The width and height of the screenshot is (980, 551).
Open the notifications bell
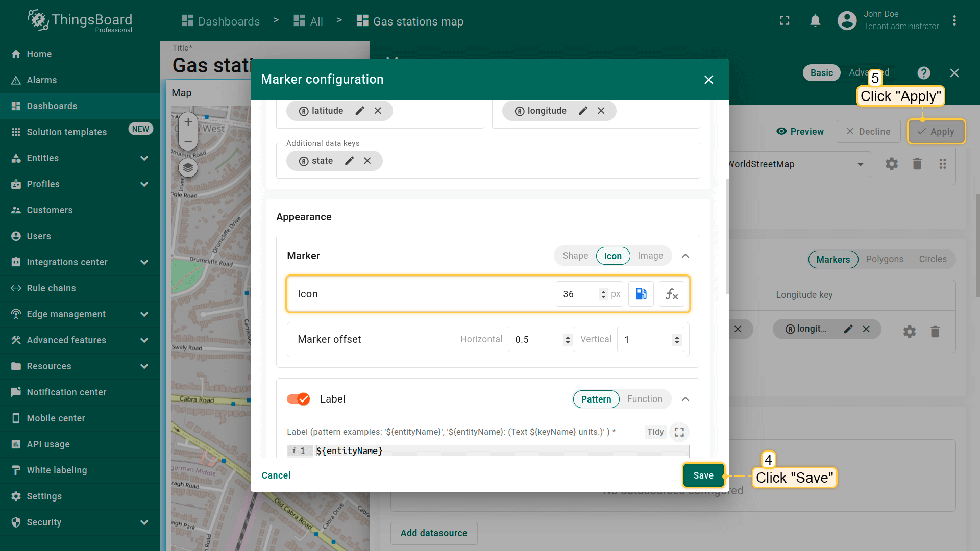[815, 21]
